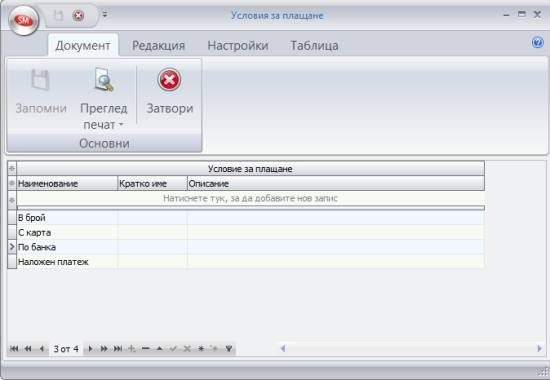Open the filter funnel icon in navigator
Viewport: 550px width, 380px height.
(x=229, y=348)
